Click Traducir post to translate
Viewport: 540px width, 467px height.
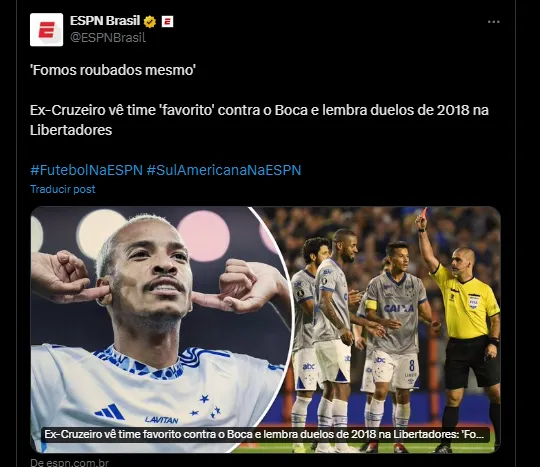(x=63, y=189)
